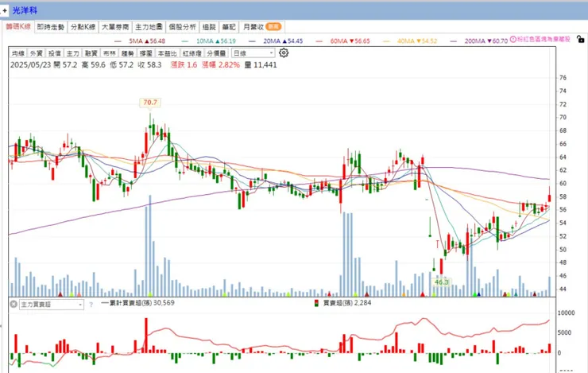Toggle the 撐壓 overlay button
The height and width of the screenshot is (373, 588).
[146, 53]
